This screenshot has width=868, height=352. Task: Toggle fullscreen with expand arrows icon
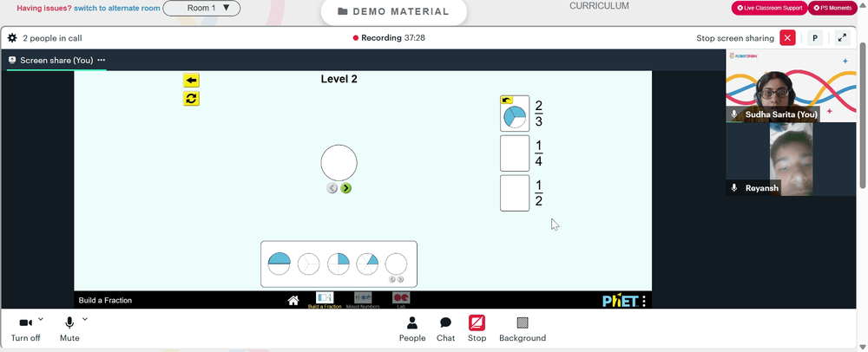click(842, 37)
